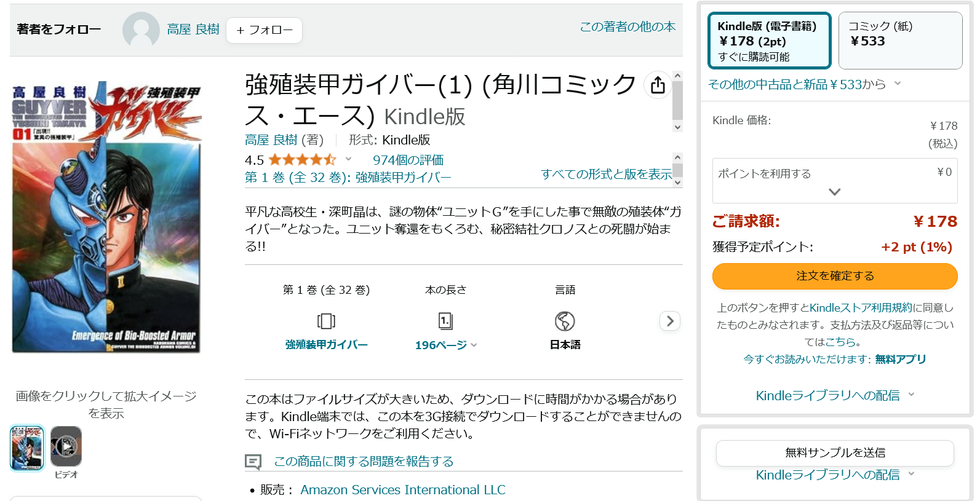Click the series books icon above 強殖装甲ガイバー
980x501 pixels.
tap(326, 321)
